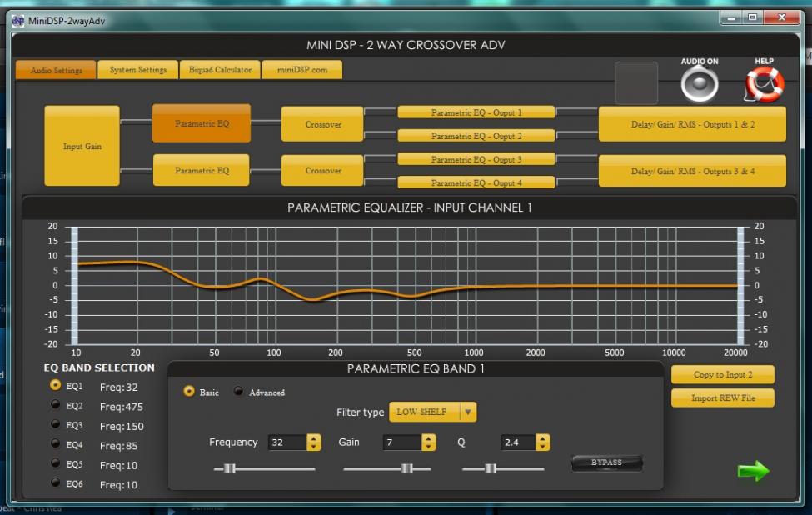812x515 pixels.
Task: Click the "Freq:10" label for EQ6
Action: tap(118, 485)
